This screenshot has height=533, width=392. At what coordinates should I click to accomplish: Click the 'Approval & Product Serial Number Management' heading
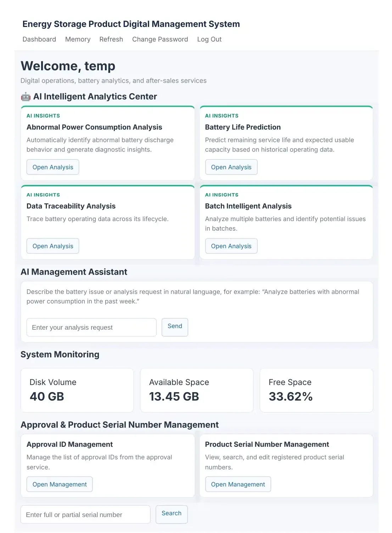[119, 425]
